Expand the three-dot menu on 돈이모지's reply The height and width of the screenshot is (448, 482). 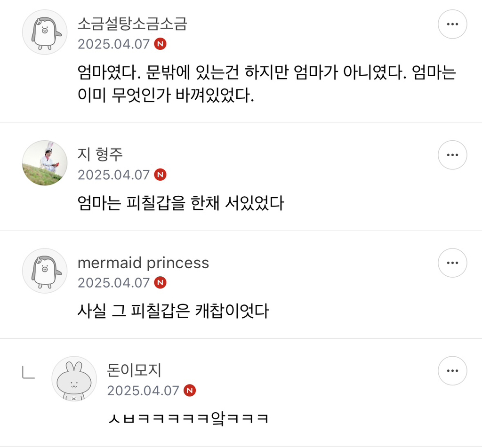[x=452, y=371]
